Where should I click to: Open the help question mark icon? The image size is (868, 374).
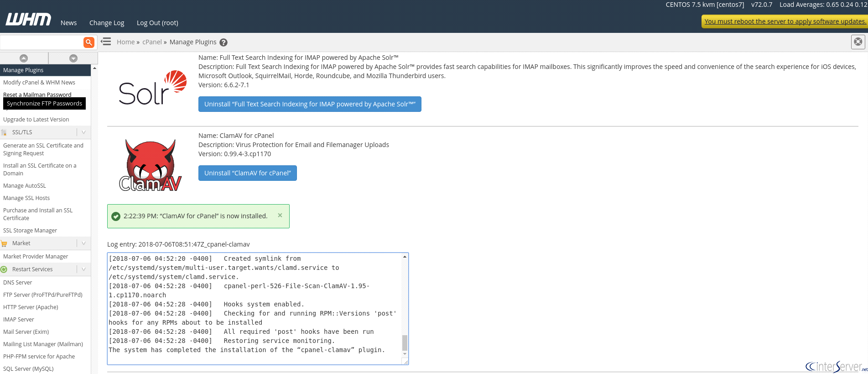pyautogui.click(x=223, y=42)
